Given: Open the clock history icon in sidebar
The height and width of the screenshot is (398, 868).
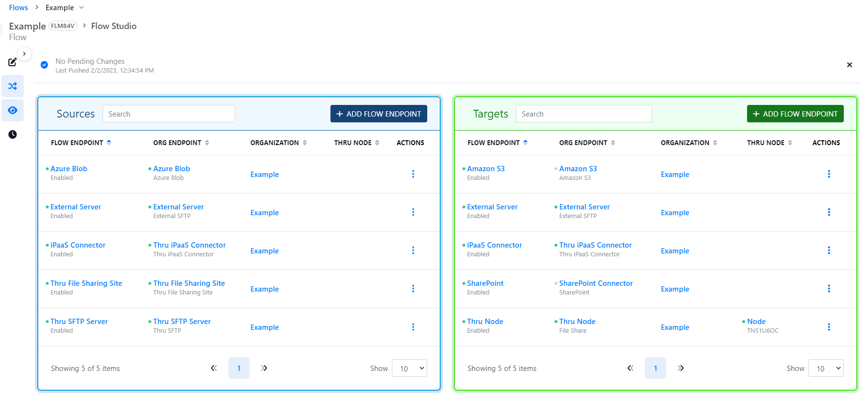Looking at the screenshot, I should [13, 134].
